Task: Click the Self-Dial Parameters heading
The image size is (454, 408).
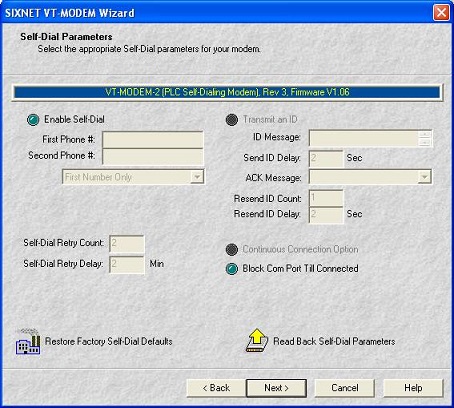Action: coord(66,37)
